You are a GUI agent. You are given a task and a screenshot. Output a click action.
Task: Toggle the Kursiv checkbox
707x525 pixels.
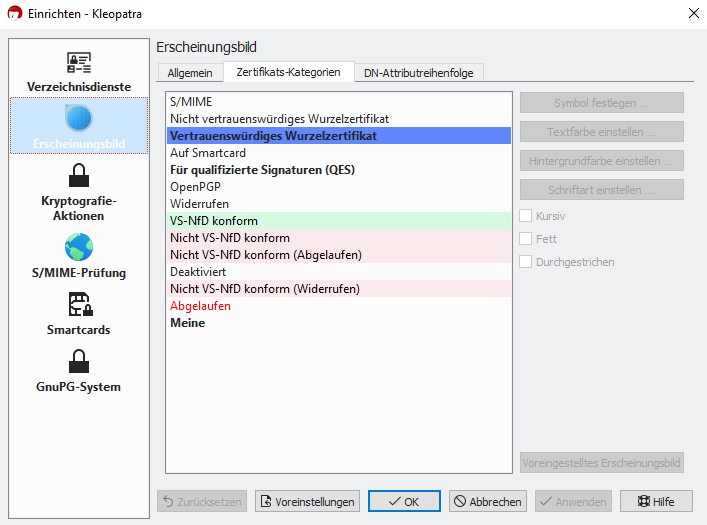[x=525, y=216]
